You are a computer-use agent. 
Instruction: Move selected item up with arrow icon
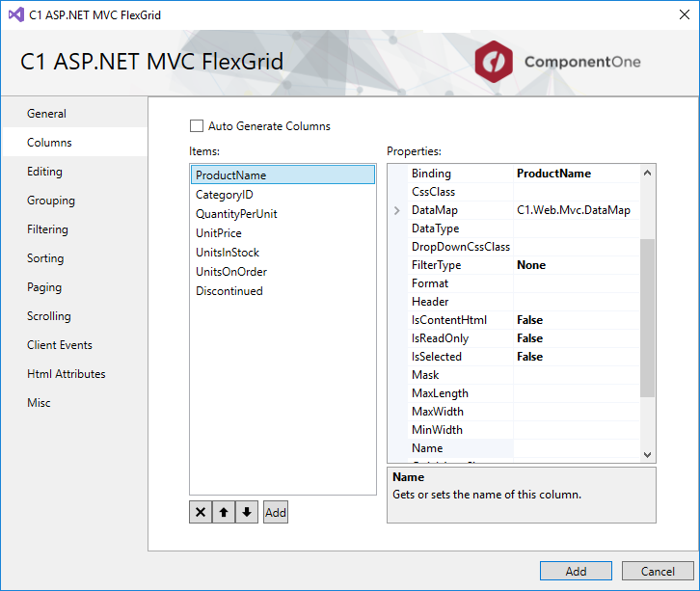(x=224, y=513)
